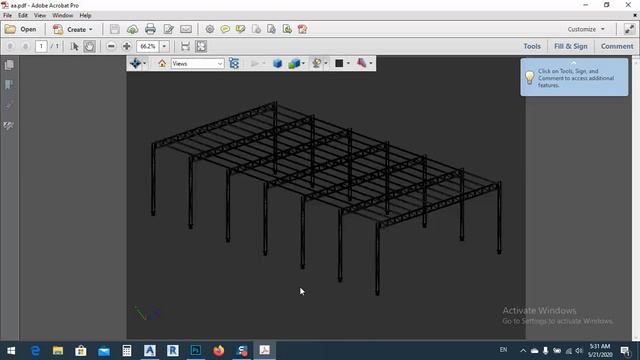
Task: Click the settings gear toolbar icon
Action: pyautogui.click(x=210, y=29)
